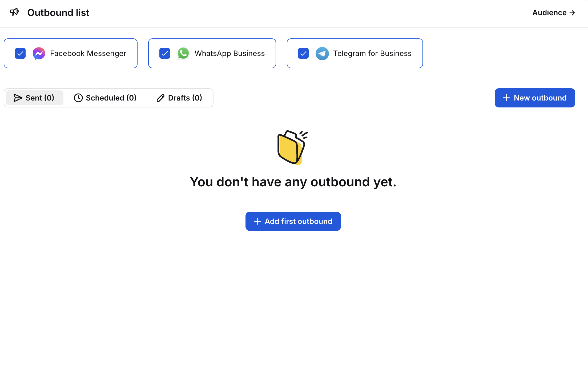Viewport: 588px width, 369px height.
Task: Click the Telegram paper plane logo
Action: pyautogui.click(x=322, y=53)
